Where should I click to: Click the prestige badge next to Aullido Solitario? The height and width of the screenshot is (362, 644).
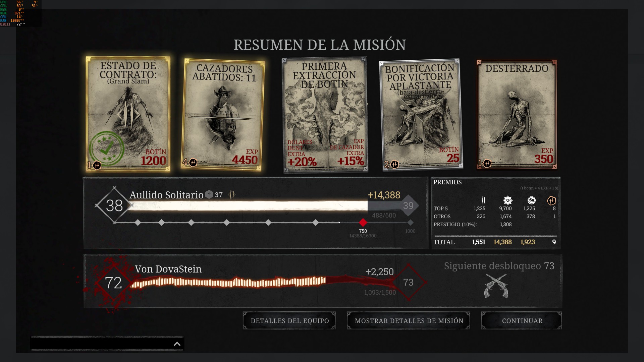click(209, 194)
